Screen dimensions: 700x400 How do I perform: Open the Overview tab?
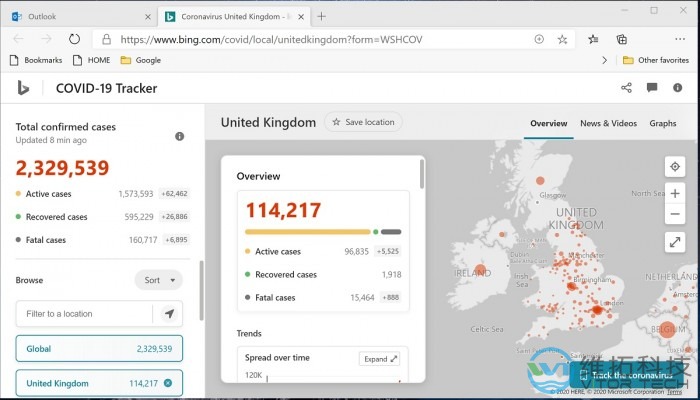pyautogui.click(x=549, y=123)
